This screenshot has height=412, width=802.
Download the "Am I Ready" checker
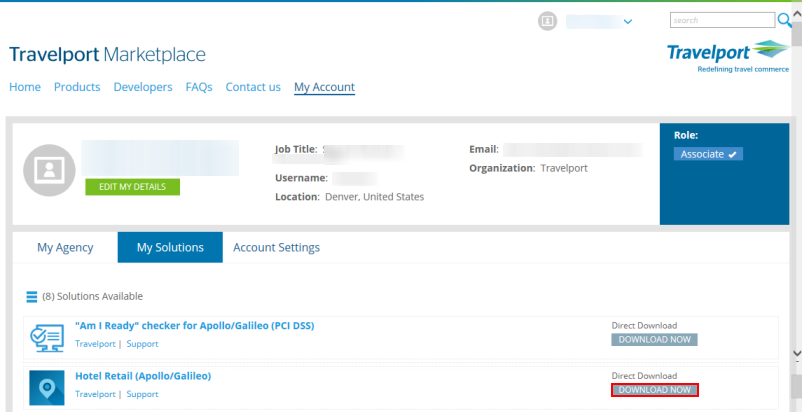[654, 339]
